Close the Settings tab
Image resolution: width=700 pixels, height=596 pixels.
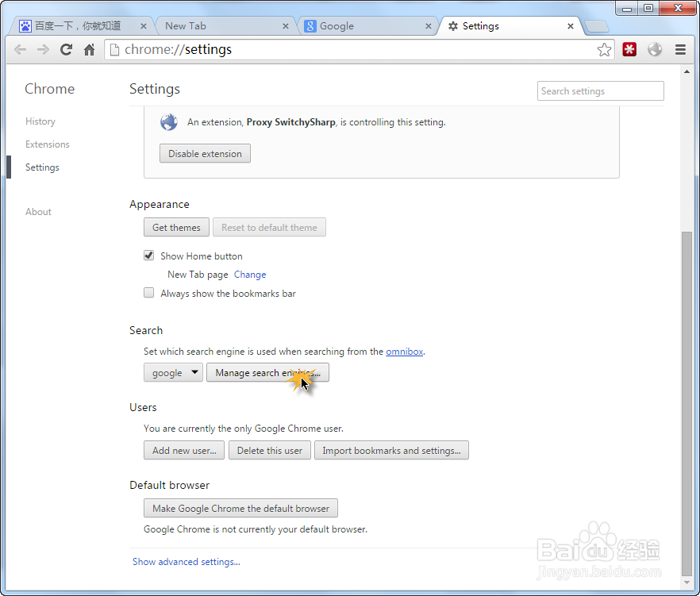coord(571,26)
